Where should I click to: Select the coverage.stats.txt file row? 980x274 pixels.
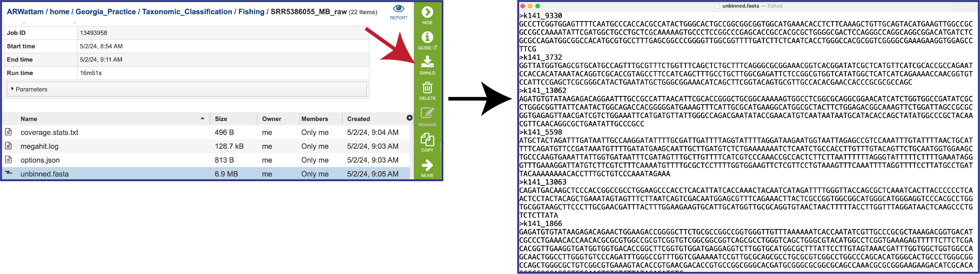(x=206, y=132)
